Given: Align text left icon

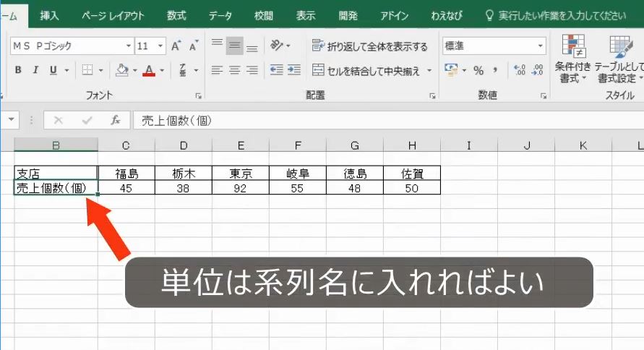Looking at the screenshot, I should (217, 70).
